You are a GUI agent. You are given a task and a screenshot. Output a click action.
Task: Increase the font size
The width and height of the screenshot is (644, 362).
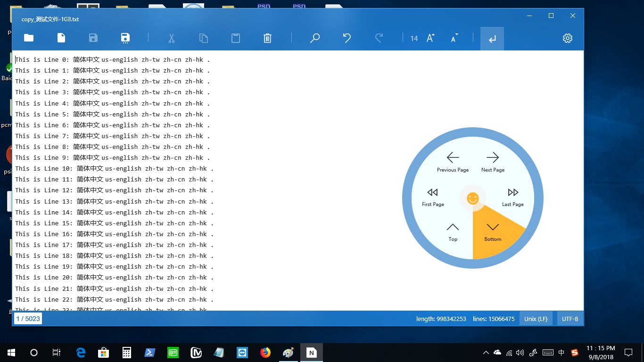point(430,38)
